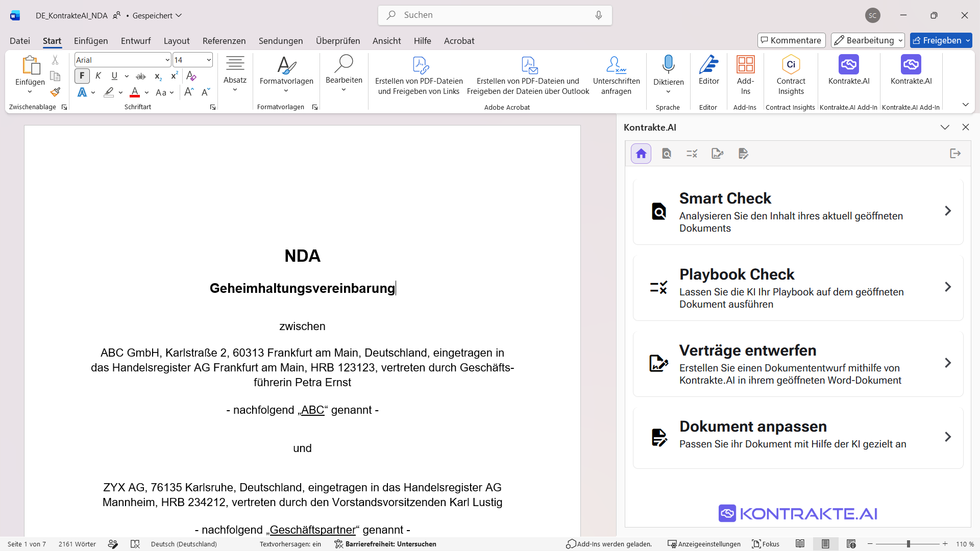Switch to Entwurf tab
The image size is (980, 551).
point(136,41)
